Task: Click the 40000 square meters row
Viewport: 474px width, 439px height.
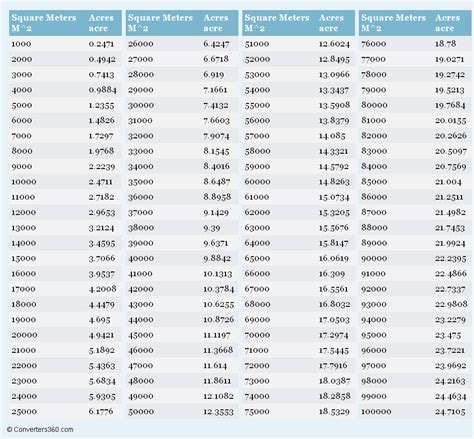Action: [x=182, y=258]
